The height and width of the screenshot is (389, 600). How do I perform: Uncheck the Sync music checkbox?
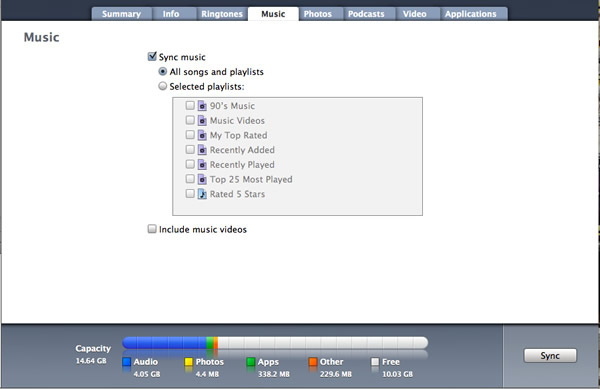coord(152,57)
